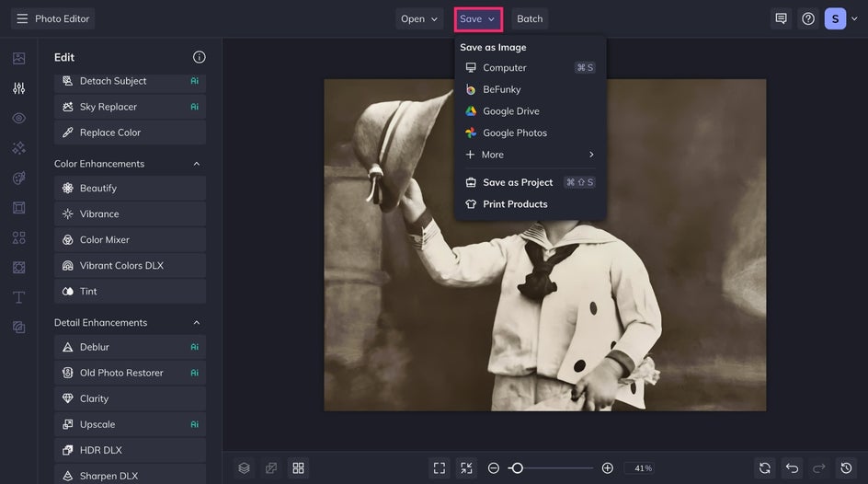
Task: Select Old Photo Restorer
Action: pos(130,373)
